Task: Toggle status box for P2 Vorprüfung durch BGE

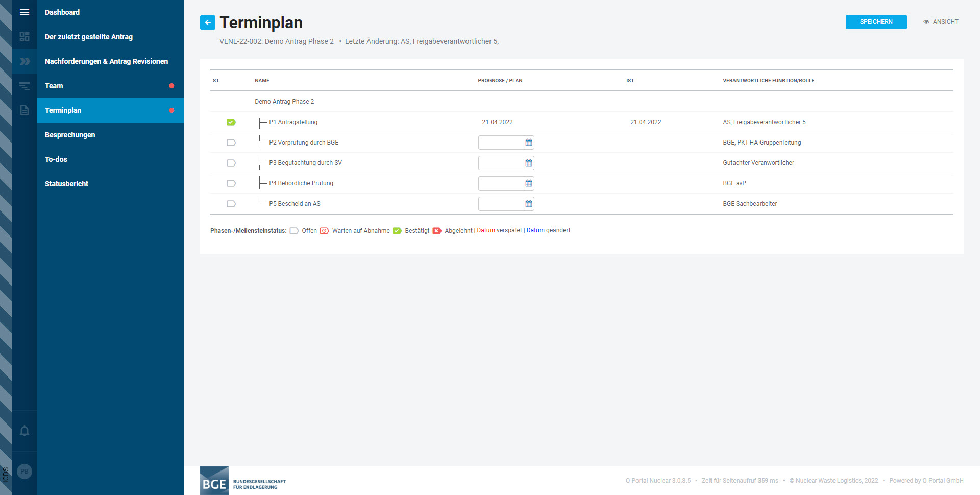Action: pos(231,143)
